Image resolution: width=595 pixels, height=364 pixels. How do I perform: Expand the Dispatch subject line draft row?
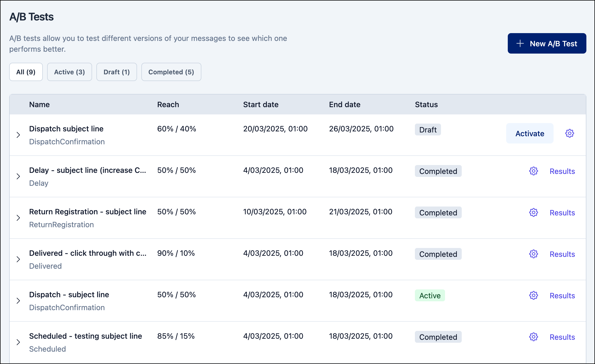pos(18,135)
